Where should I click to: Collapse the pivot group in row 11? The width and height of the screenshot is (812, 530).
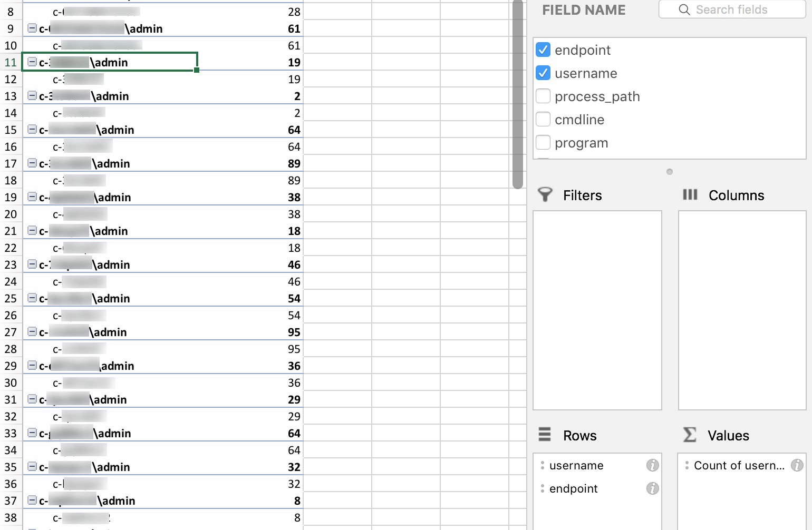point(32,62)
